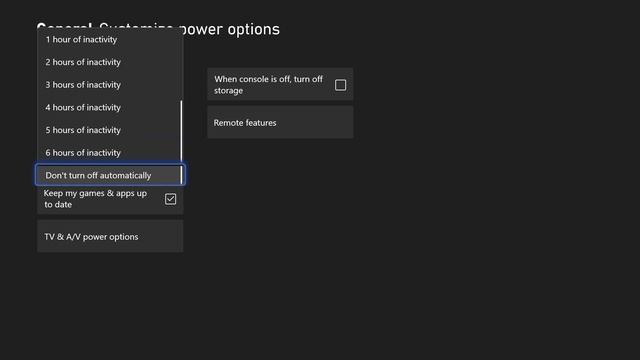
Task: Select Don't turn off automatically
Action: [x=110, y=175]
